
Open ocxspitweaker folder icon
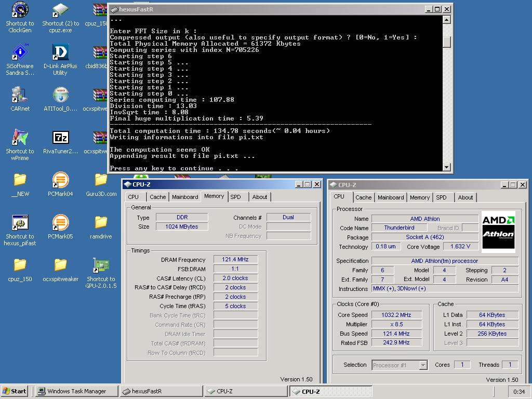[x=60, y=265]
